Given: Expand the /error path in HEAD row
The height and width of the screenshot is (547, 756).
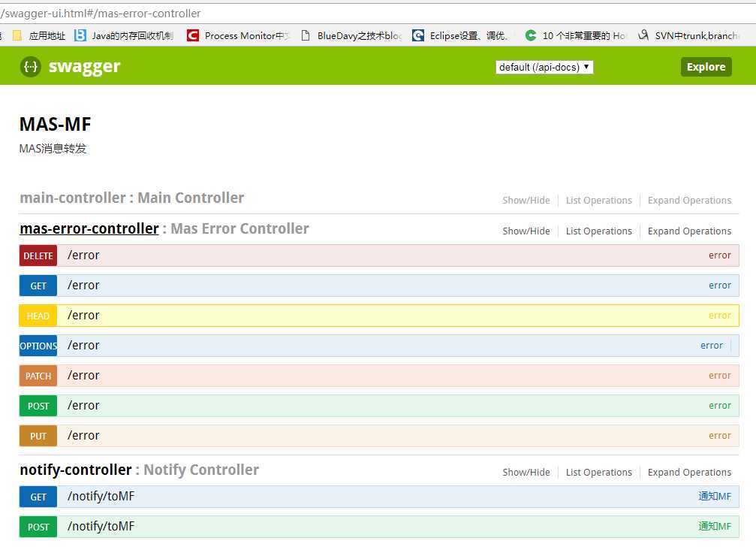Looking at the screenshot, I should pos(83,315).
